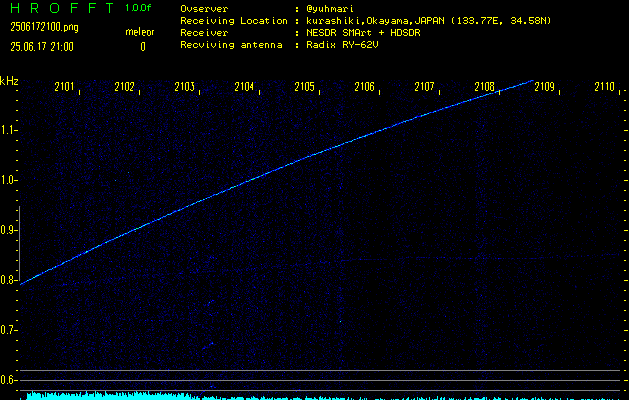Click the cyan signal level graph at bottom

321,396
